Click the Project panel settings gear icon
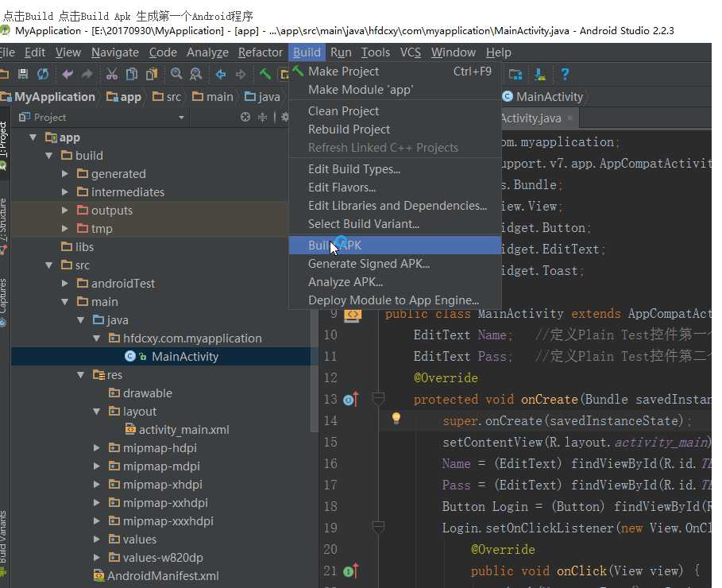This screenshot has width=722, height=588. (285, 117)
